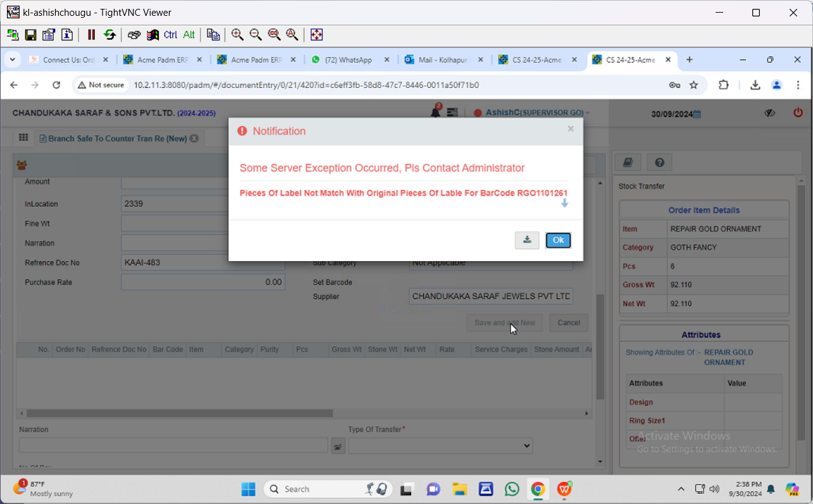Send Ctrl+Alt+Del via toolbar icon

pyautogui.click(x=134, y=35)
